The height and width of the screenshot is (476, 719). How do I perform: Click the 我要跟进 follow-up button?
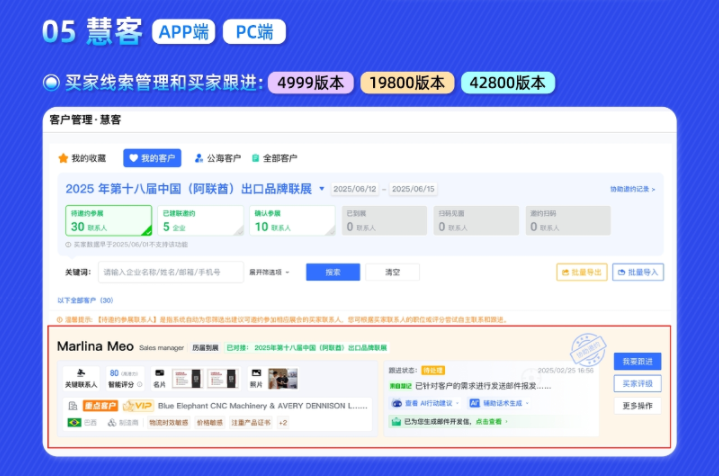point(636,362)
